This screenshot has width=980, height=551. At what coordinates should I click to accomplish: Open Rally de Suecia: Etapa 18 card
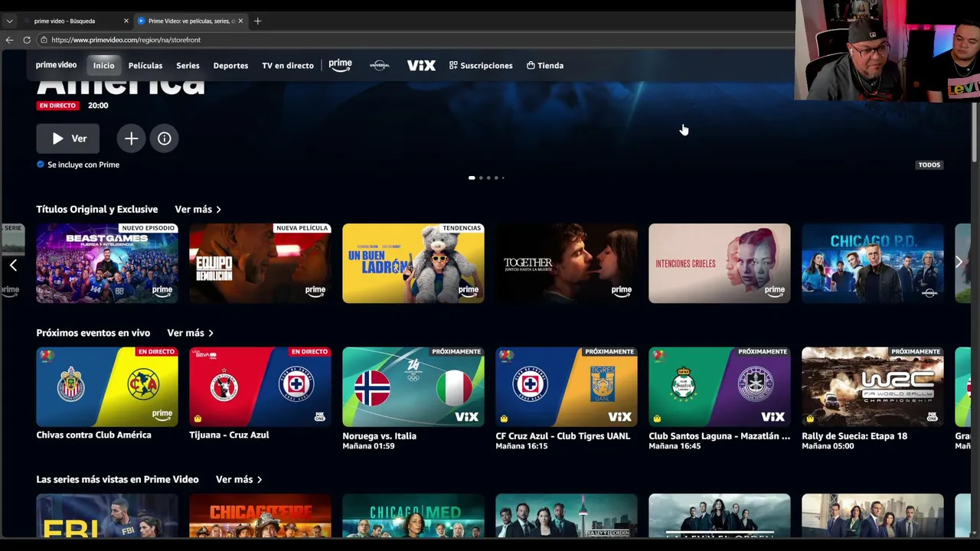point(873,386)
